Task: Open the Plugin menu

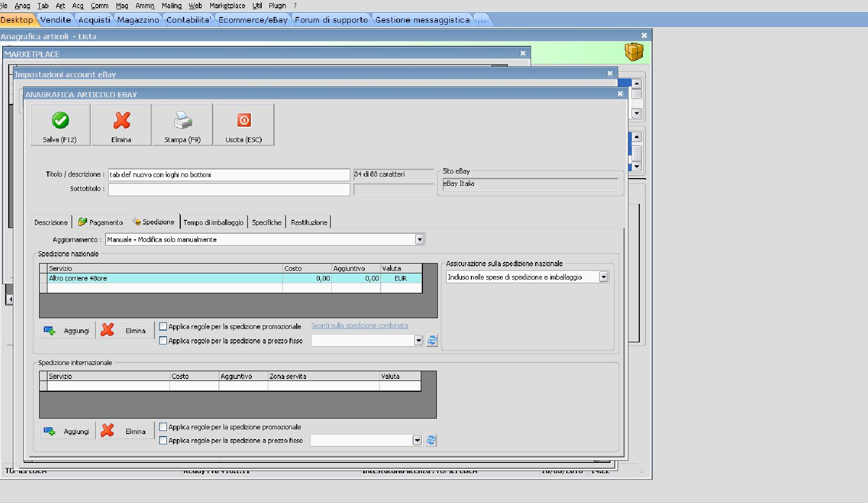Action: [x=277, y=6]
